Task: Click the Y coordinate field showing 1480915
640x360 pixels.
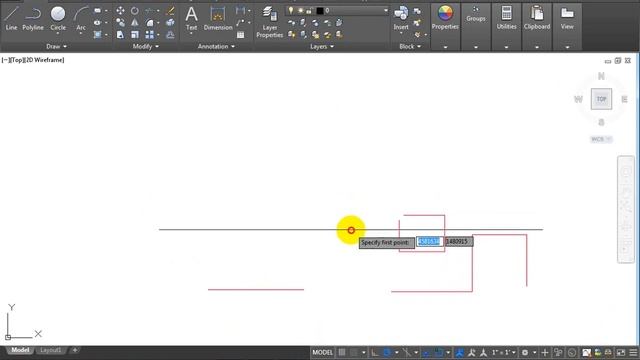Action: (x=459, y=242)
